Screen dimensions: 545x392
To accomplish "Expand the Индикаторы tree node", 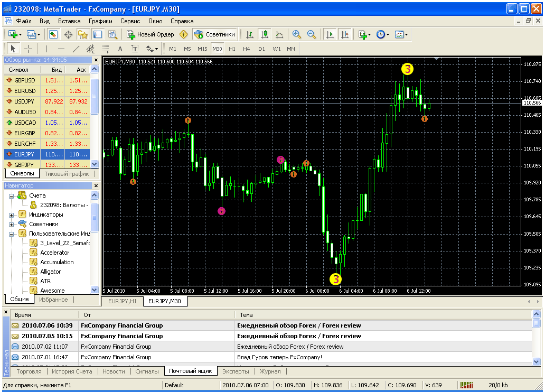I will 11,215.
